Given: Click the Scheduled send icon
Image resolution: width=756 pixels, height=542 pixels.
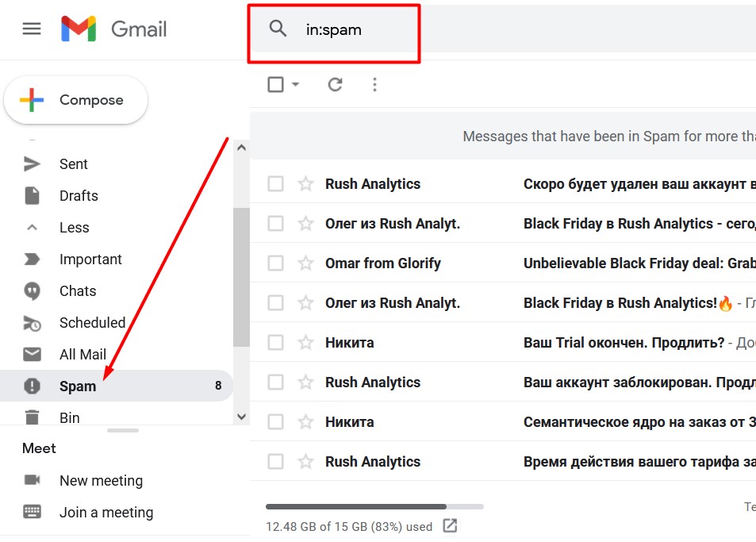Looking at the screenshot, I should click(x=32, y=323).
